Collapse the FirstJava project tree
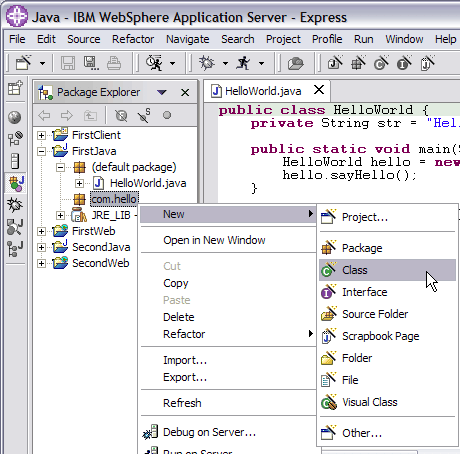This screenshot has height=454, width=460. (41, 151)
